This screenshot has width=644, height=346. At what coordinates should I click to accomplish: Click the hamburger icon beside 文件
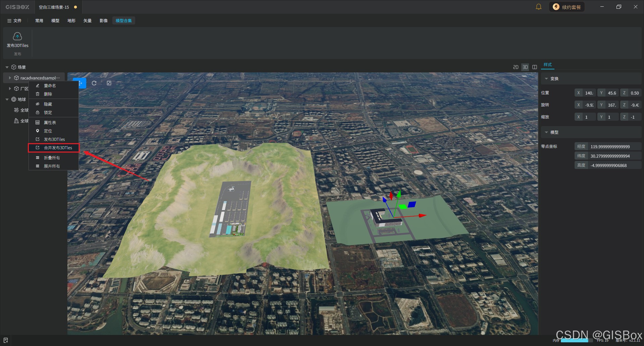tap(9, 20)
